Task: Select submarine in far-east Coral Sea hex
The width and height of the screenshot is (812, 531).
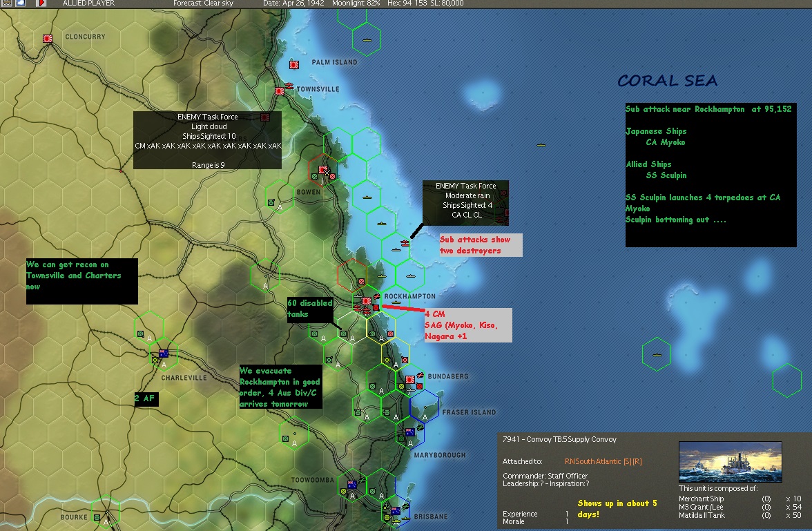Action: pyautogui.click(x=657, y=355)
